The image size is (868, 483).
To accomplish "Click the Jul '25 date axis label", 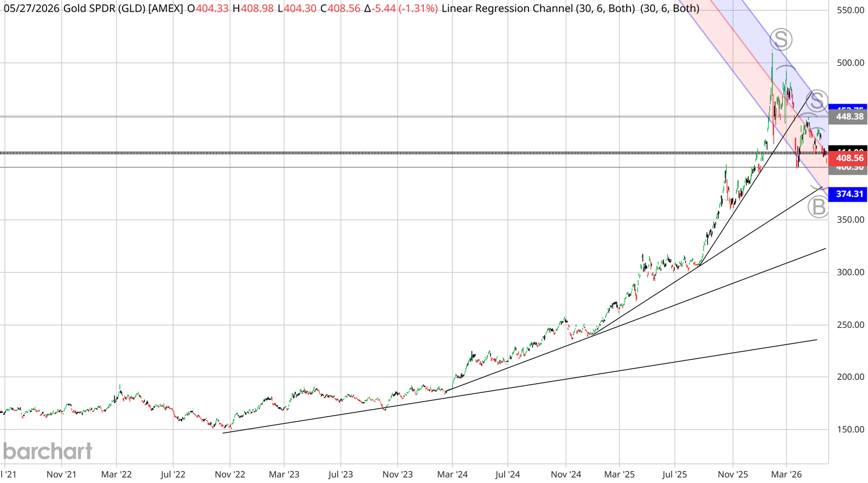I will click(x=675, y=474).
